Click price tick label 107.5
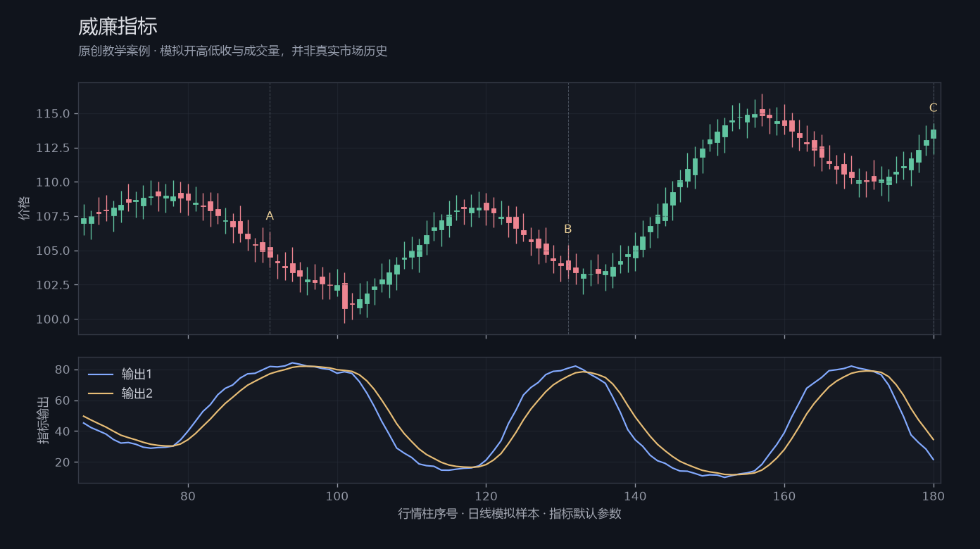The width and height of the screenshot is (980, 549). click(53, 216)
